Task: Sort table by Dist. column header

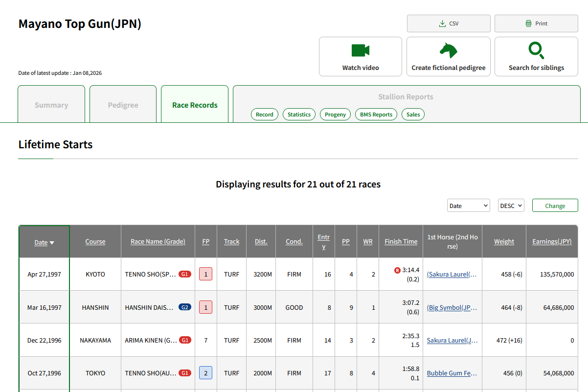Action: (261, 241)
